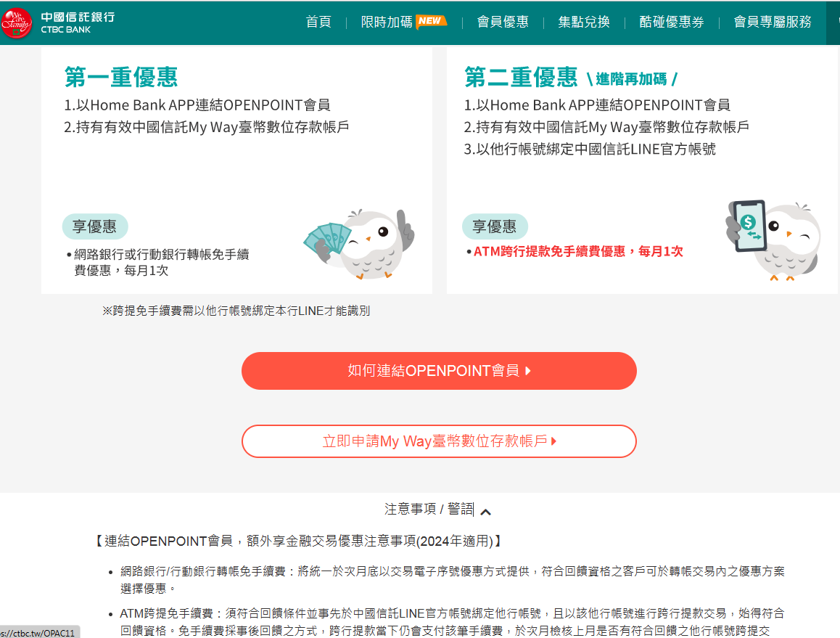Click the 享優惠 badge under 第二重優惠
840x638 pixels.
click(x=495, y=226)
